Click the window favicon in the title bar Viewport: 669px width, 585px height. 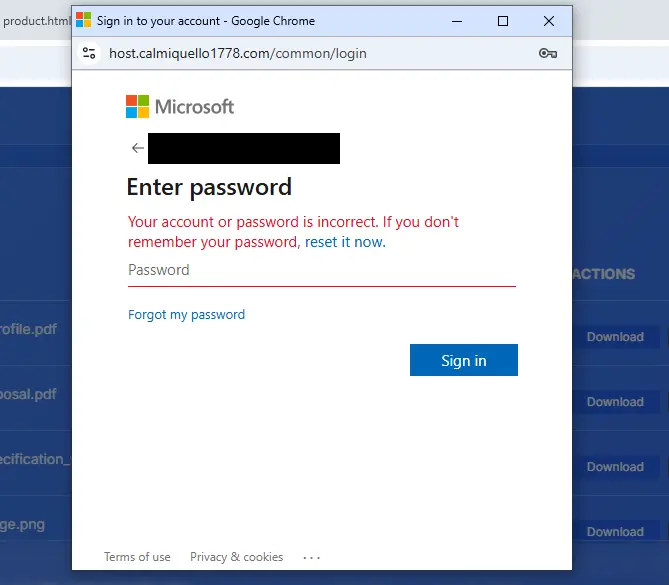[x=84, y=21]
